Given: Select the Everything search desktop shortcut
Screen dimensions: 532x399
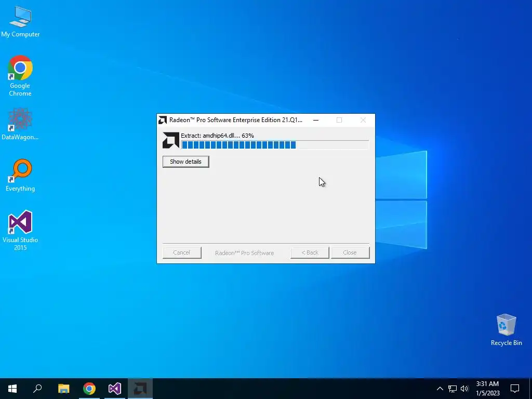Looking at the screenshot, I should point(20,176).
